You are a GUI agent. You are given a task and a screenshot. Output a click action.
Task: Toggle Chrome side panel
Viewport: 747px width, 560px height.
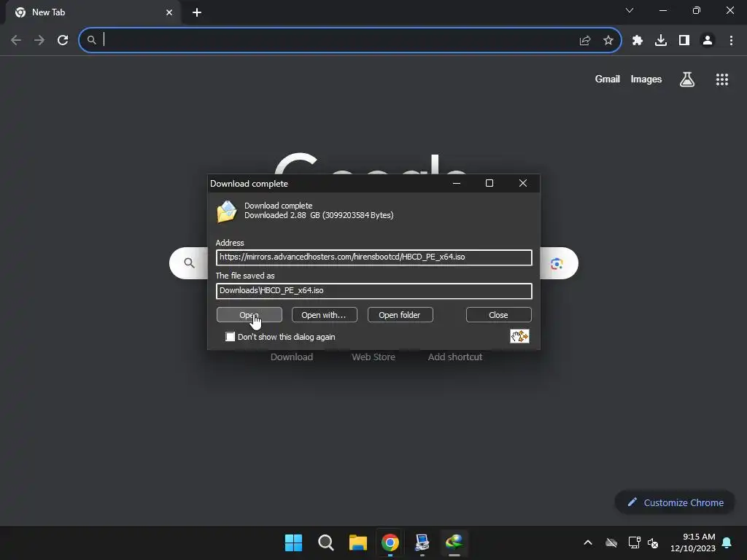[684, 41]
